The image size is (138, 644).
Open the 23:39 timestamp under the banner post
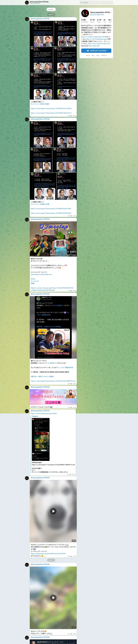click(x=74, y=408)
